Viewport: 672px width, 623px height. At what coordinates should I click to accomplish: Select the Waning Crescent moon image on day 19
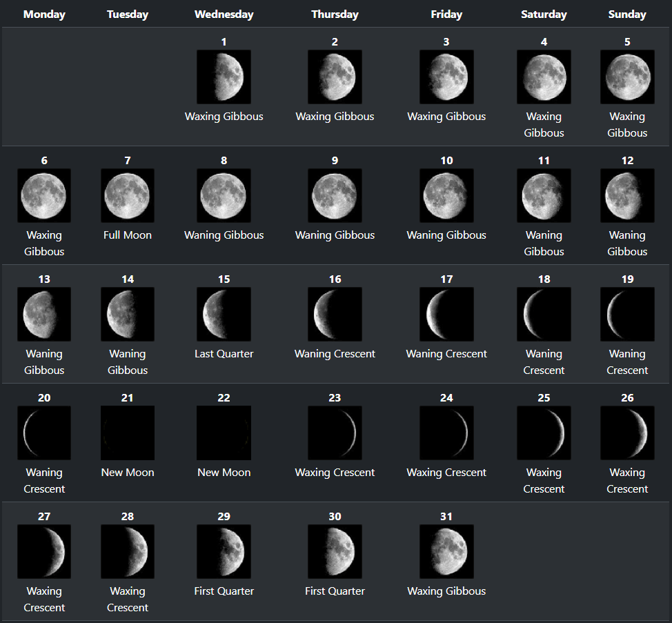tap(627, 315)
